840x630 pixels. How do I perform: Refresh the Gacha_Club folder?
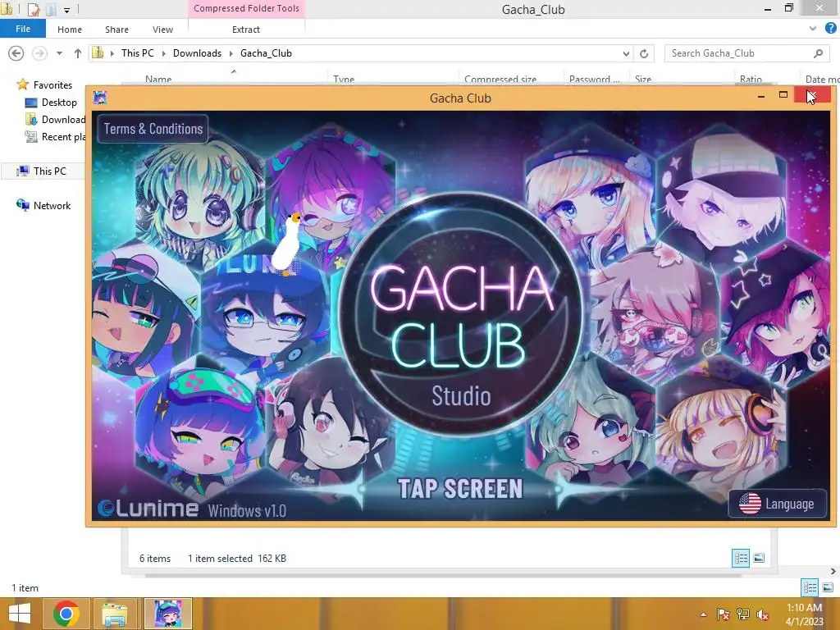(644, 53)
